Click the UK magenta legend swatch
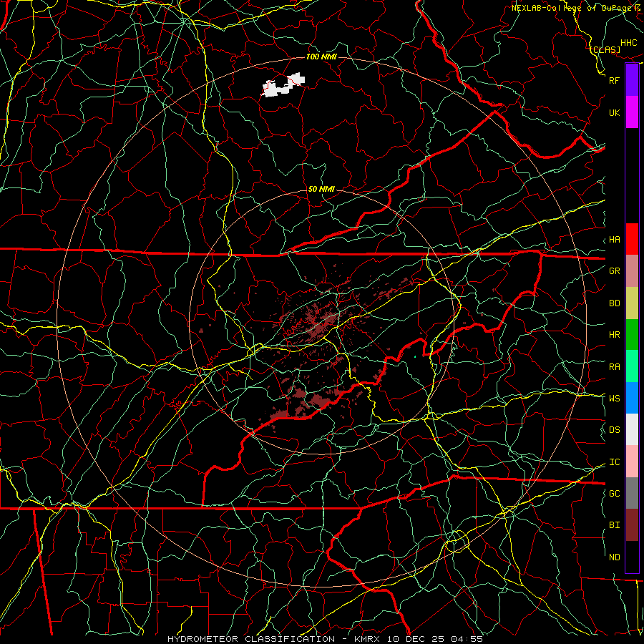Image resolution: width=644 pixels, height=644 pixels. coord(632,112)
